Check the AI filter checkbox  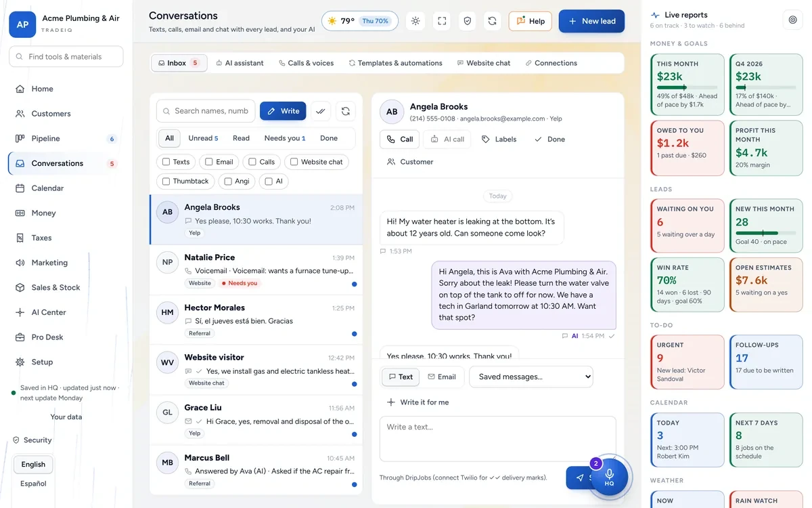click(x=269, y=181)
